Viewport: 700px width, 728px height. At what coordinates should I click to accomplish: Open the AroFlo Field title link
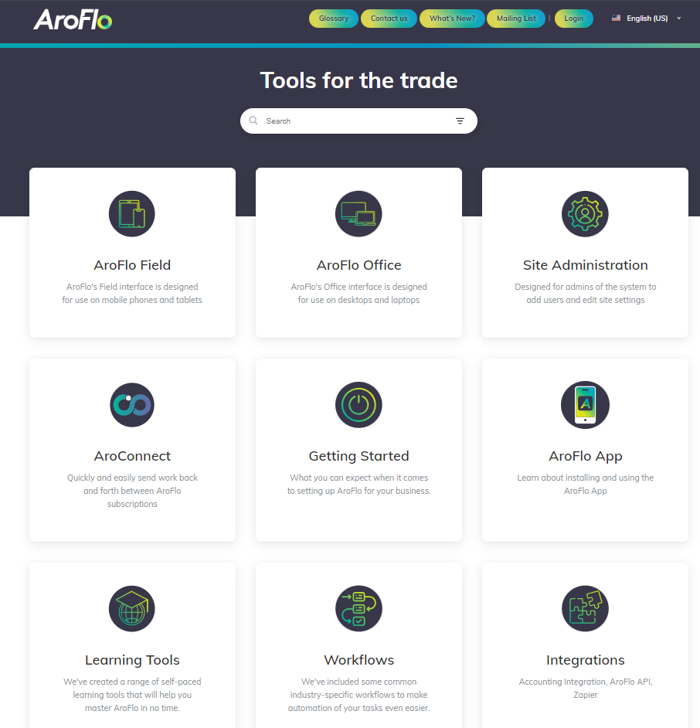[132, 265]
